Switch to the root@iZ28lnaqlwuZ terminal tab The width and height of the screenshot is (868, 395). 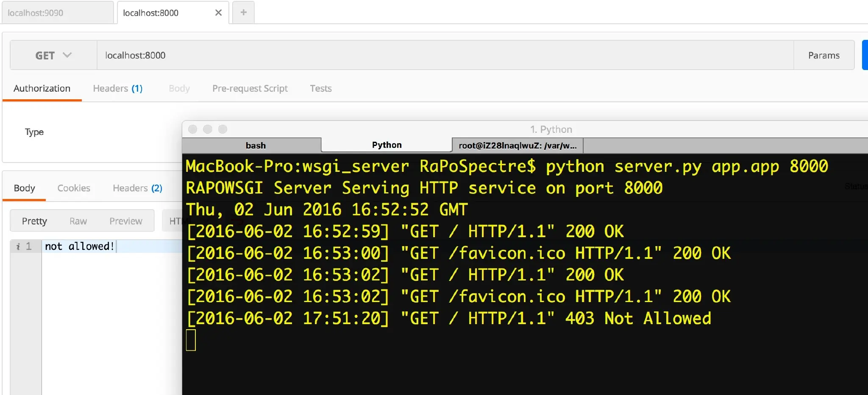click(x=517, y=145)
